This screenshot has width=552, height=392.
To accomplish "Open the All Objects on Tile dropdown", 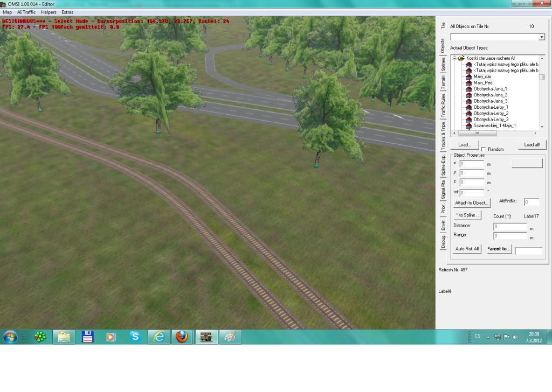I will click(542, 37).
